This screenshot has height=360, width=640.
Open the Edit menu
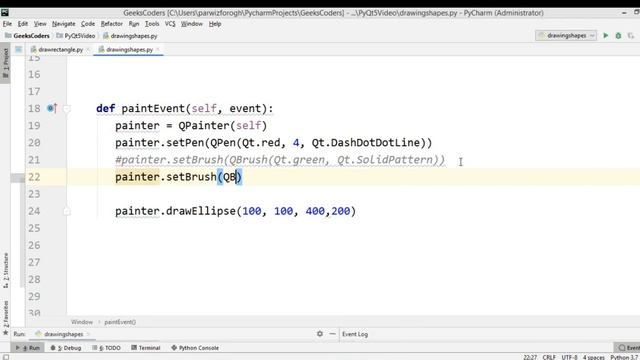23,24
